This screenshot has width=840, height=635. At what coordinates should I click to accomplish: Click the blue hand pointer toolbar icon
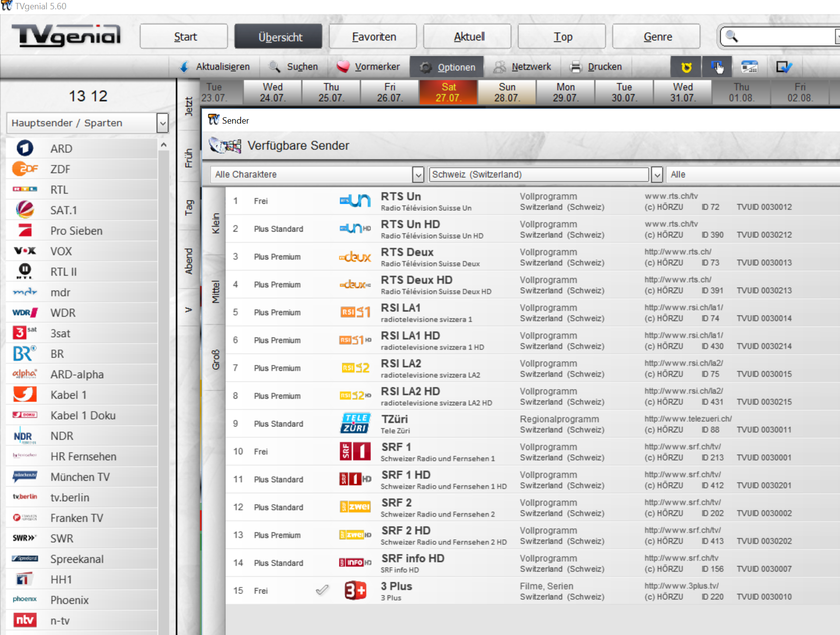(x=717, y=67)
